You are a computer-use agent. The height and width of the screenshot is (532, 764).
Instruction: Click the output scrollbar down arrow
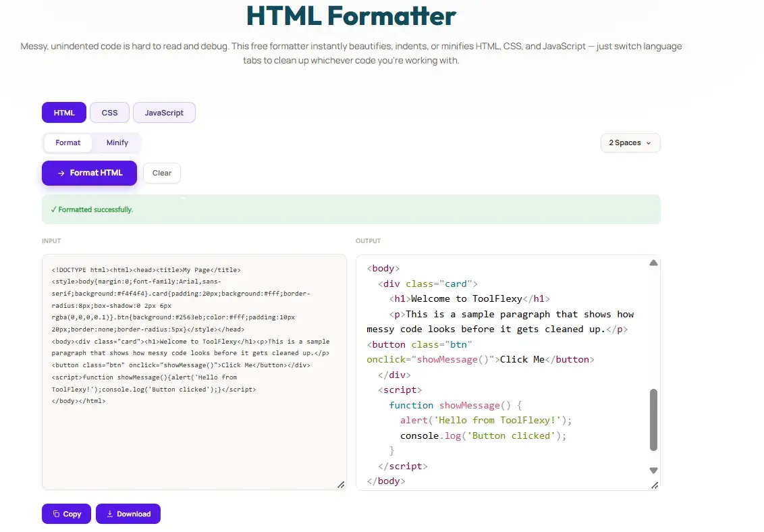pos(653,471)
